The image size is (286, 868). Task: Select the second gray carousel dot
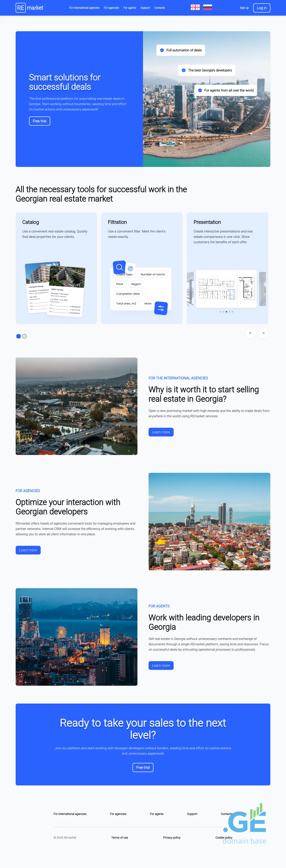(24, 336)
